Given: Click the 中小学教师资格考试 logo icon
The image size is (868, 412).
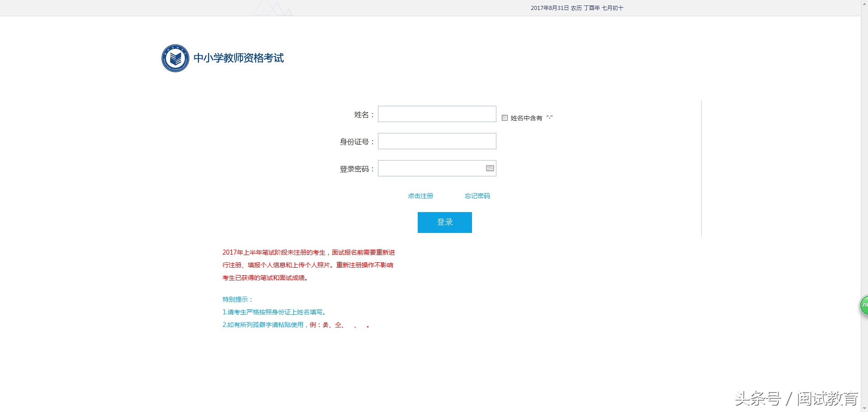Looking at the screenshot, I should (x=175, y=58).
